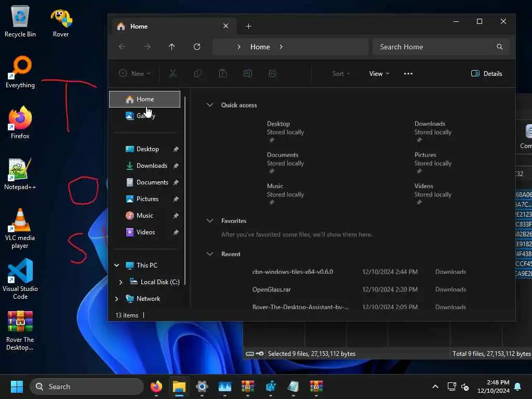Open the Windows Start menu
532x399 pixels.
point(17,387)
